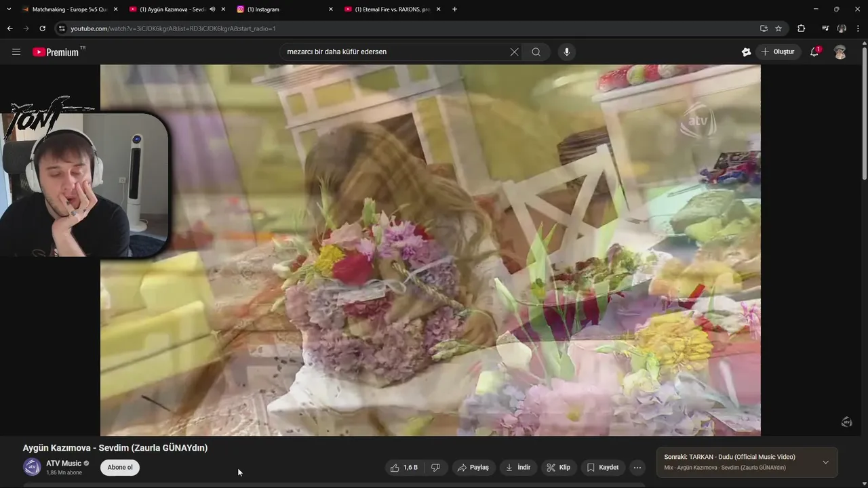Share the video via Paylaş
The image size is (868, 488).
(x=473, y=468)
